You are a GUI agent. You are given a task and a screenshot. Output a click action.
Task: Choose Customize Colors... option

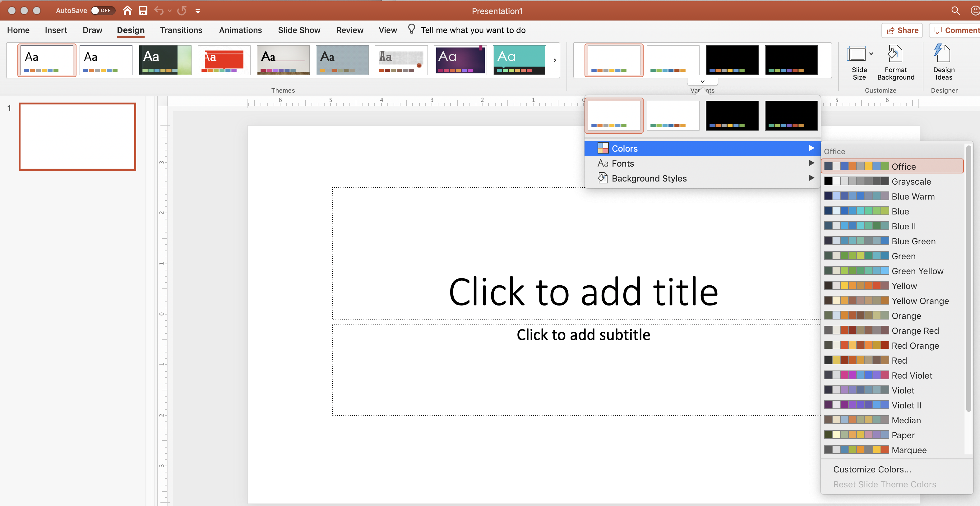[x=872, y=469]
